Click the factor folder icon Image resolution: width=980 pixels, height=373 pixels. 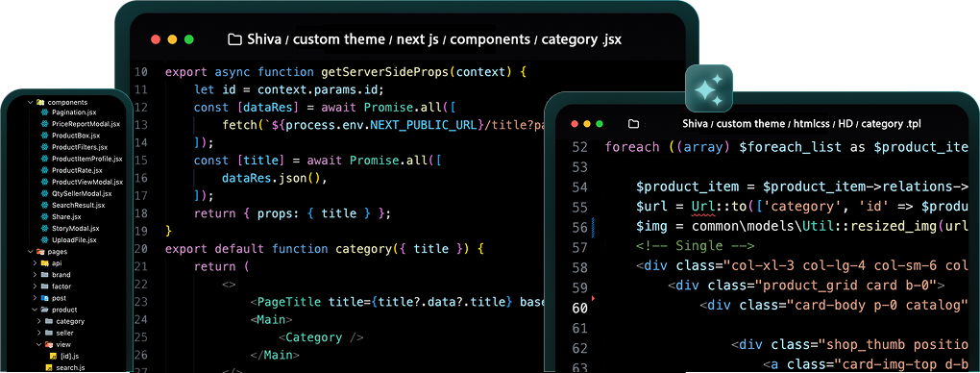(45, 286)
